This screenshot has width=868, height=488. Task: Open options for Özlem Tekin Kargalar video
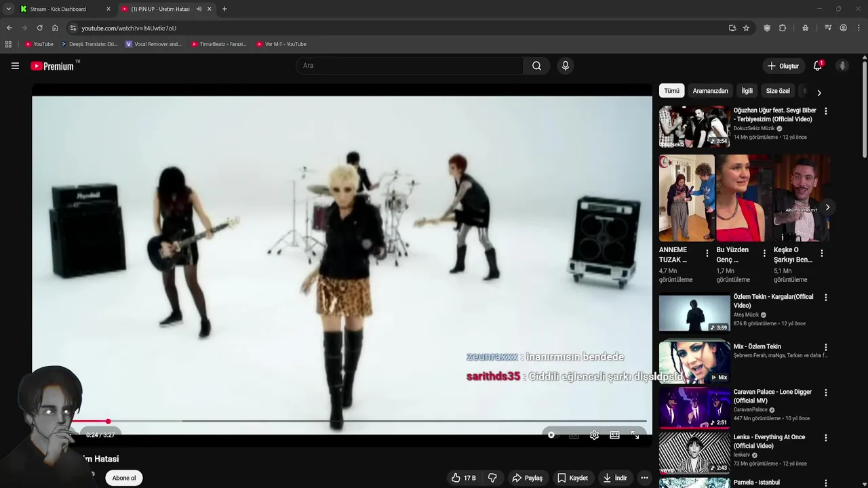point(825,297)
